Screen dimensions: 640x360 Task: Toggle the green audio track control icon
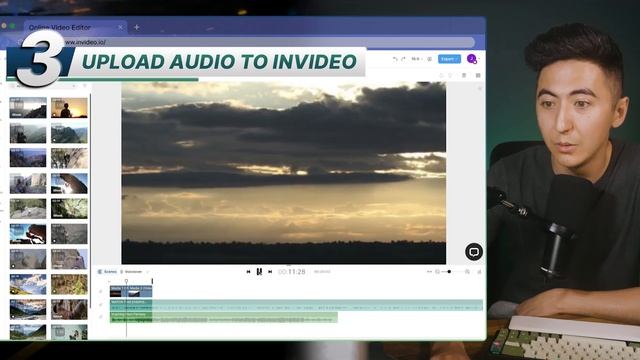[101, 317]
